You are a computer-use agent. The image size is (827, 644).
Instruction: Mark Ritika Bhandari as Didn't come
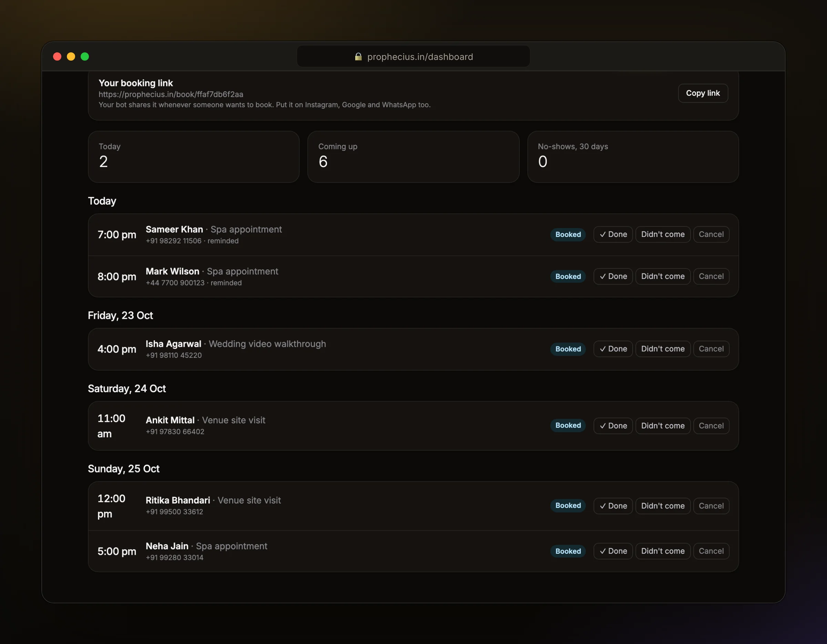(663, 506)
